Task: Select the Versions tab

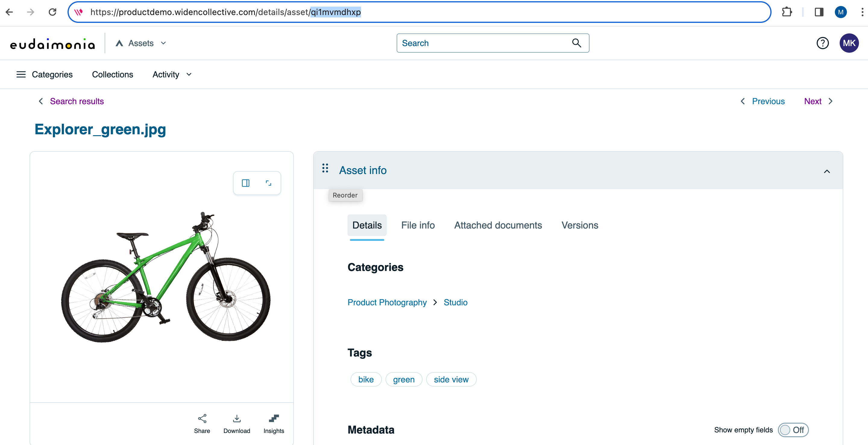Action: point(580,225)
